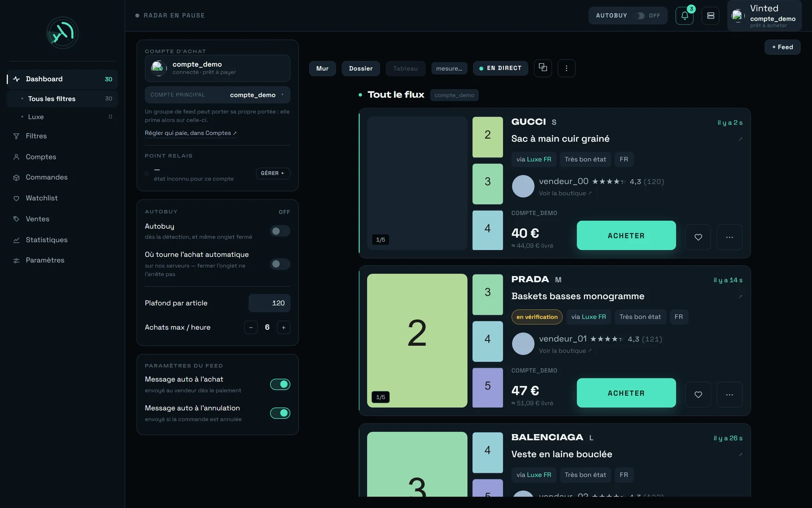Click the Gucci price '40 €'
Viewport: 812px width, 508px height.
[525, 233]
